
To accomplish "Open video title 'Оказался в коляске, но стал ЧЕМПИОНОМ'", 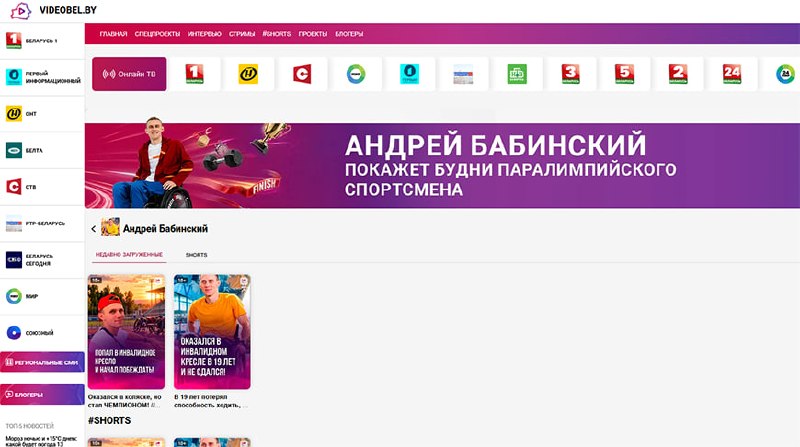I will click(x=124, y=401).
